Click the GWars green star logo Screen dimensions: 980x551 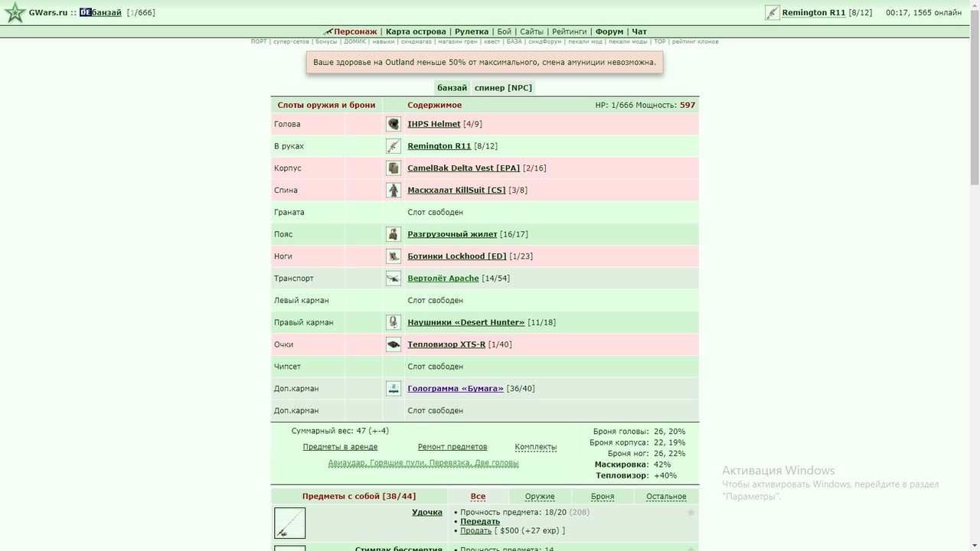pos(14,13)
